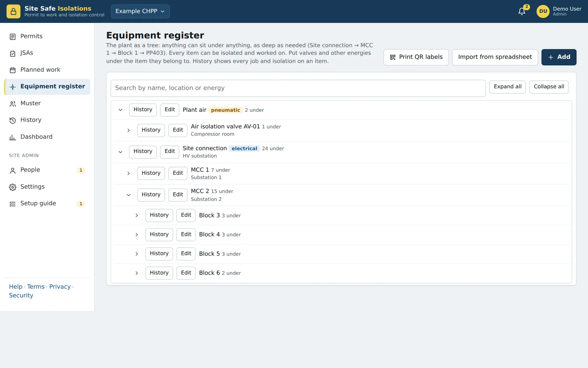Edit the MCC 2 item
This screenshot has width=588, height=368.
[x=178, y=195]
